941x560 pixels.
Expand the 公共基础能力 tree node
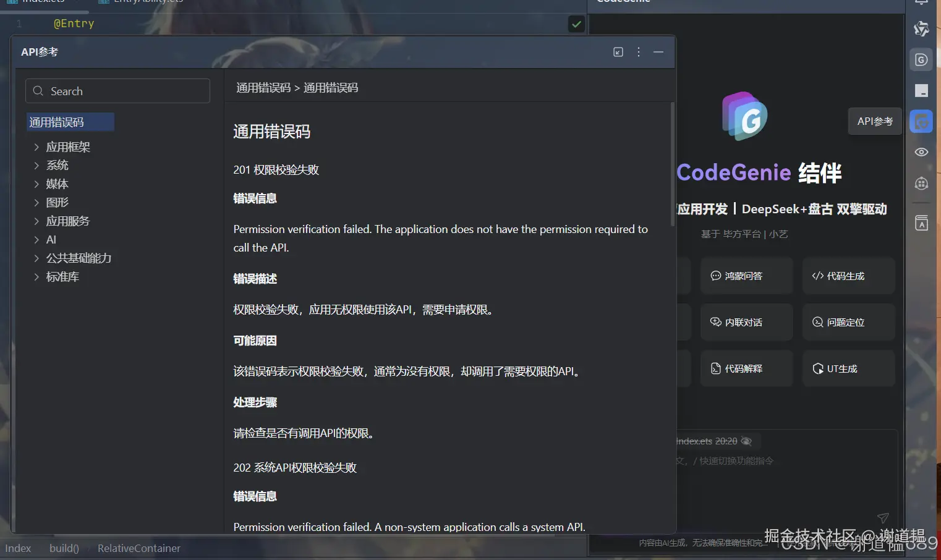[x=36, y=258]
